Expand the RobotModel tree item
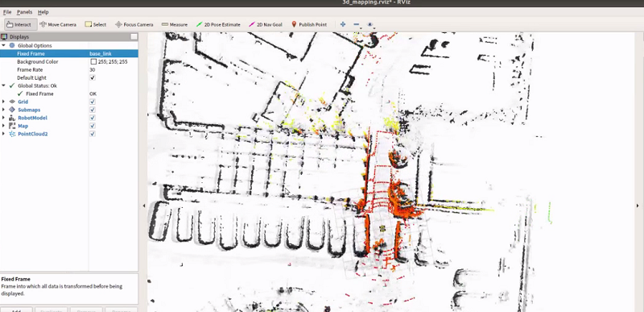Viewport: 644px width, 312px height. [4, 118]
